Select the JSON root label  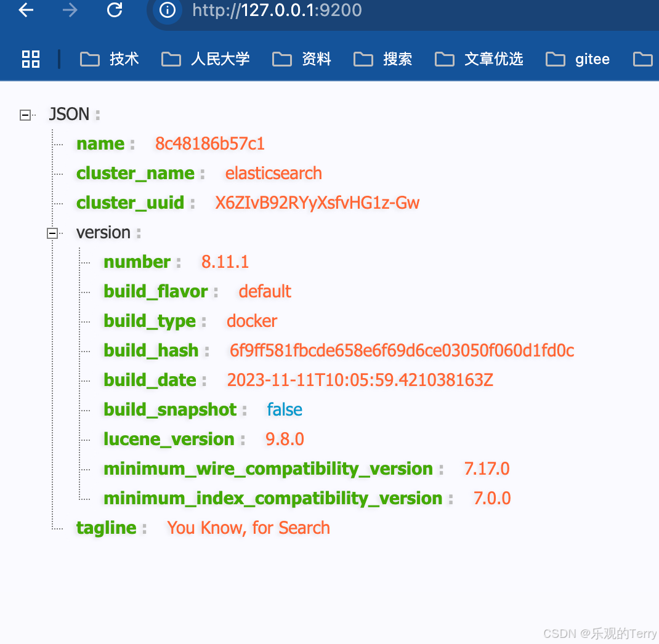click(70, 115)
